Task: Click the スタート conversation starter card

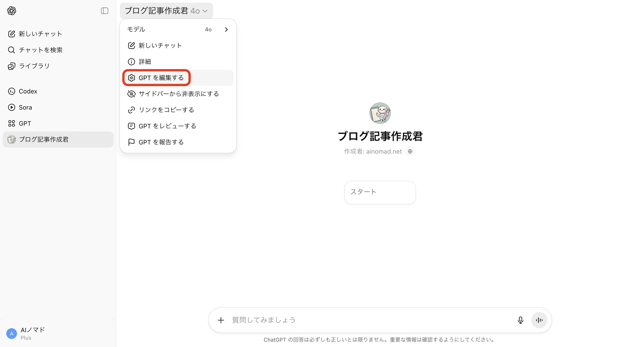Action: [380, 193]
